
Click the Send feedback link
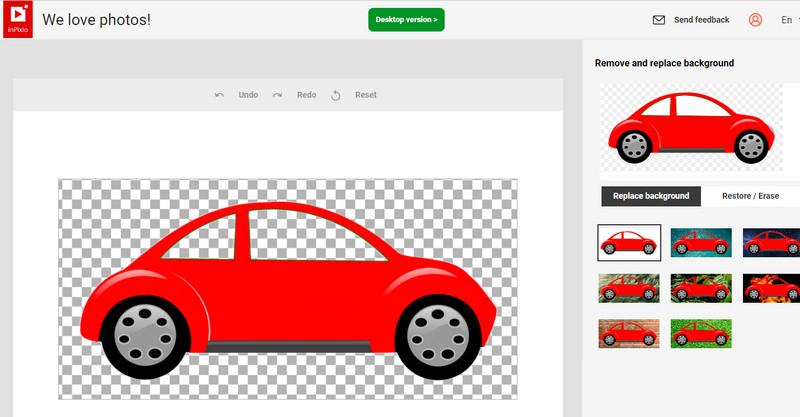pyautogui.click(x=702, y=20)
